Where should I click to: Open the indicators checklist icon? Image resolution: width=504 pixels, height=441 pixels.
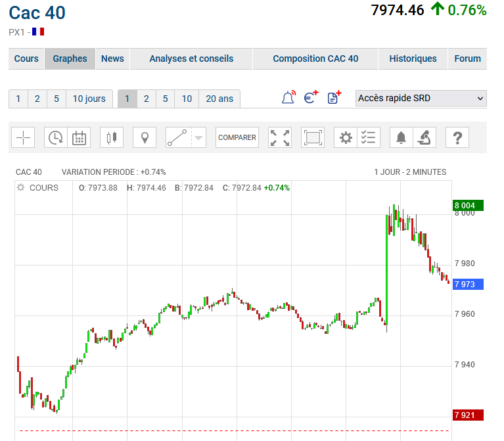369,137
